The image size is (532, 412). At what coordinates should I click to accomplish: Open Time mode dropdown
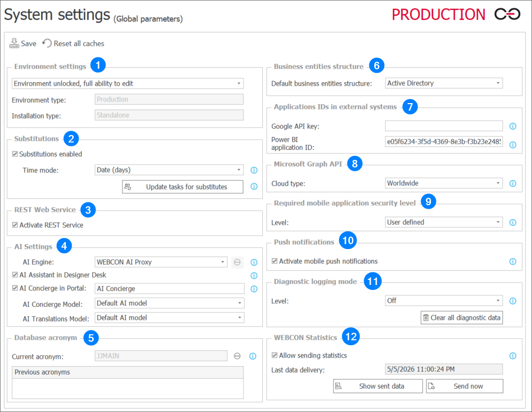[x=169, y=170]
